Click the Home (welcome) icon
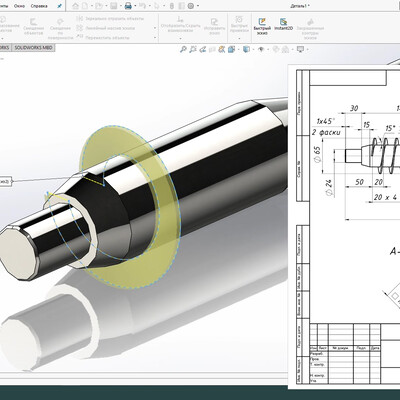The image size is (400, 400). tap(75, 6)
